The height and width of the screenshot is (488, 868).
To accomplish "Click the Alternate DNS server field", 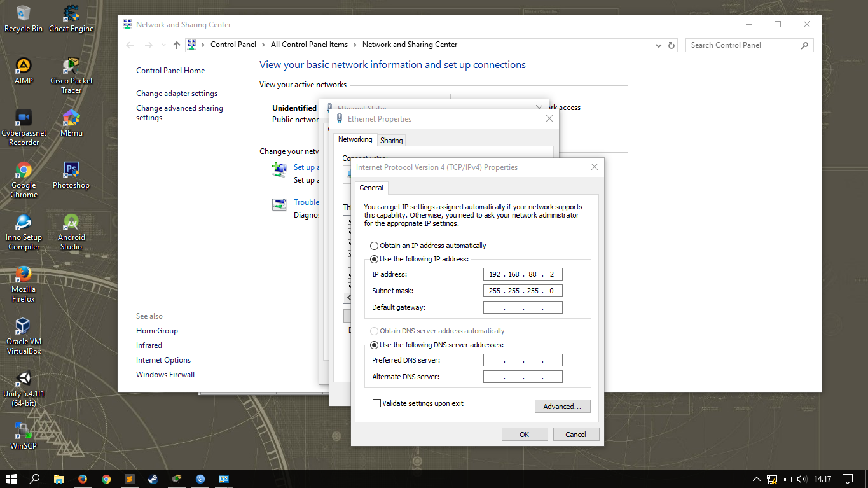I will 523,377.
